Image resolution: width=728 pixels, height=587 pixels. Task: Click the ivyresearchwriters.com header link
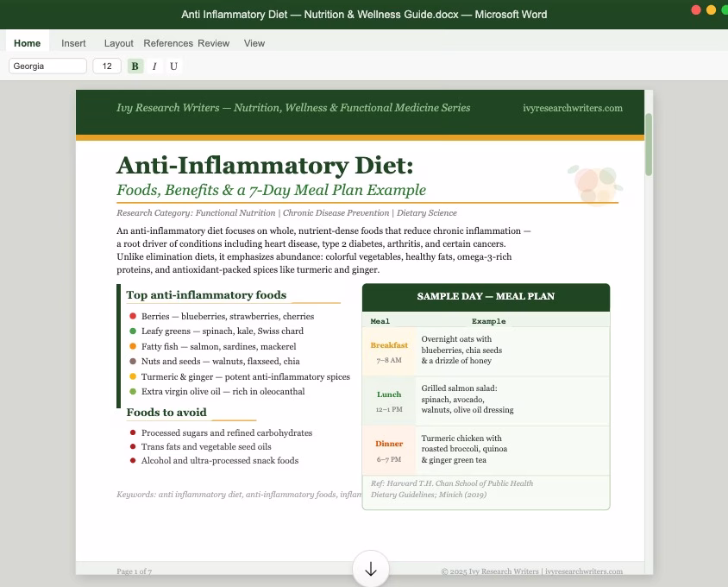click(573, 108)
